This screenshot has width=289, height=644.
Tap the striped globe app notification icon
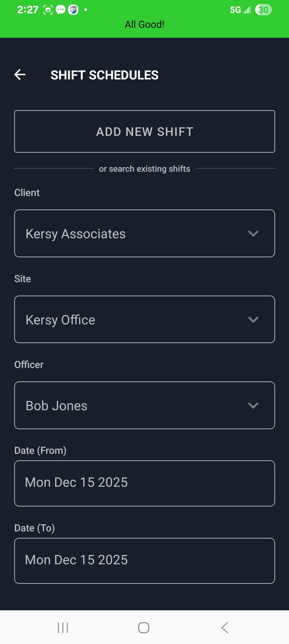click(73, 10)
